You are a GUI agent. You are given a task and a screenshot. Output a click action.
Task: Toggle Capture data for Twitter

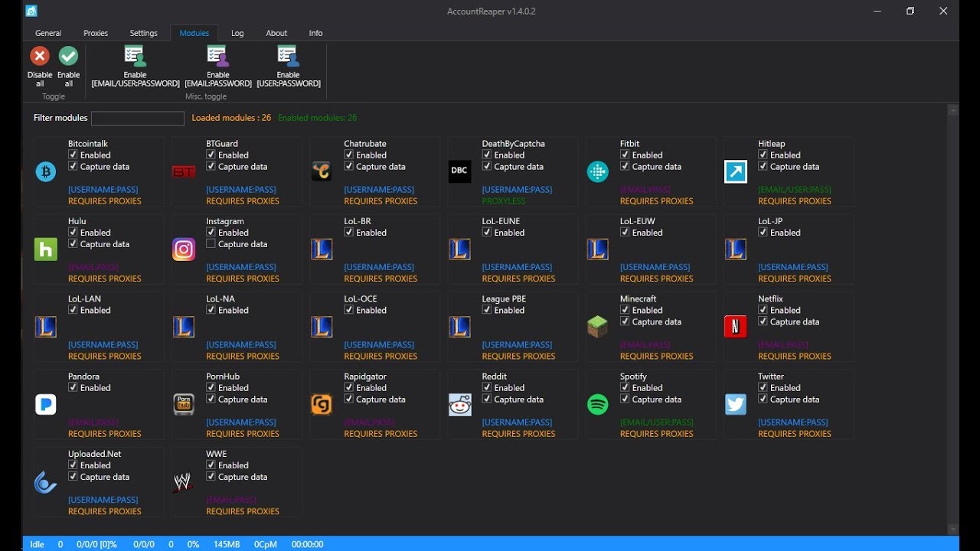(x=763, y=399)
